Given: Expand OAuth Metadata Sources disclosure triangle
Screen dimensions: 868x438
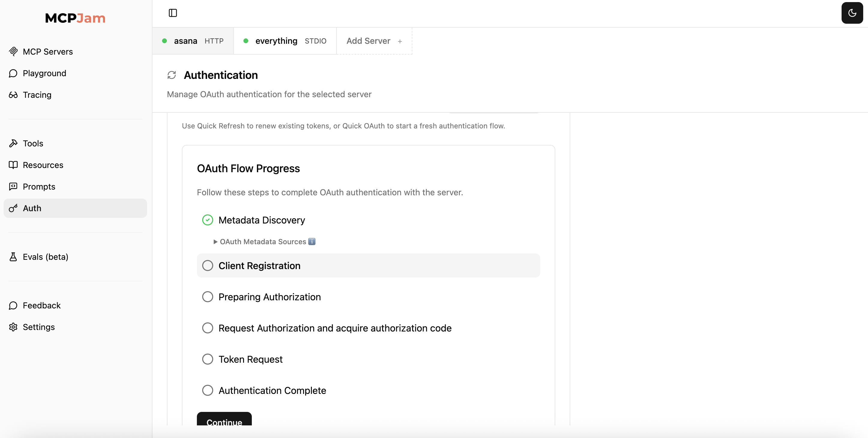Looking at the screenshot, I should (215, 241).
